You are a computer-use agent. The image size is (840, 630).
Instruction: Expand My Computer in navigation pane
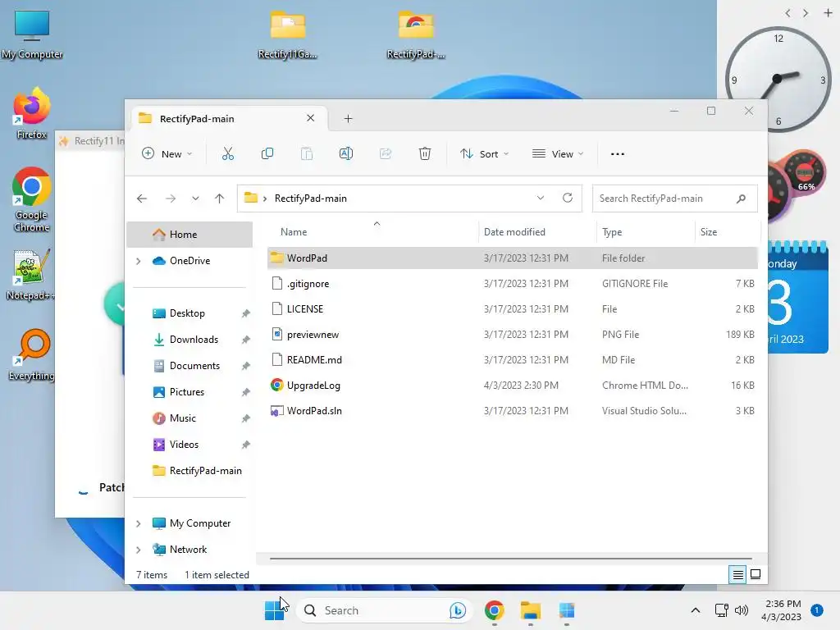click(138, 523)
